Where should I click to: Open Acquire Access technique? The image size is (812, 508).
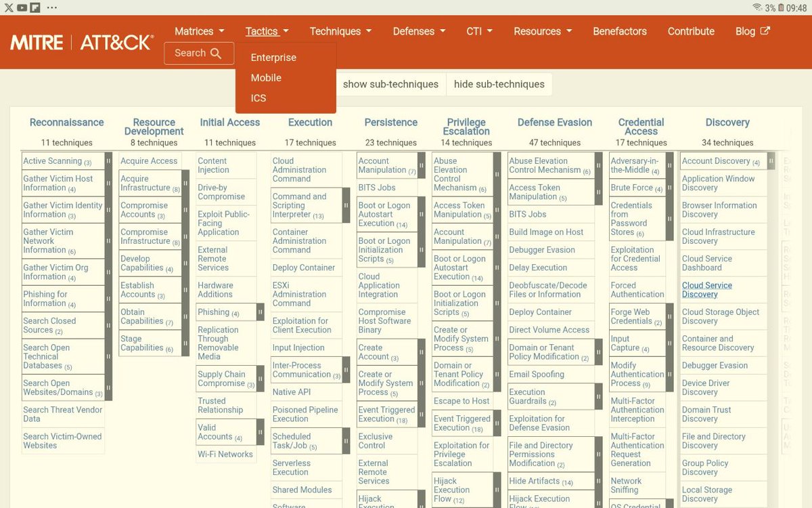pos(149,161)
